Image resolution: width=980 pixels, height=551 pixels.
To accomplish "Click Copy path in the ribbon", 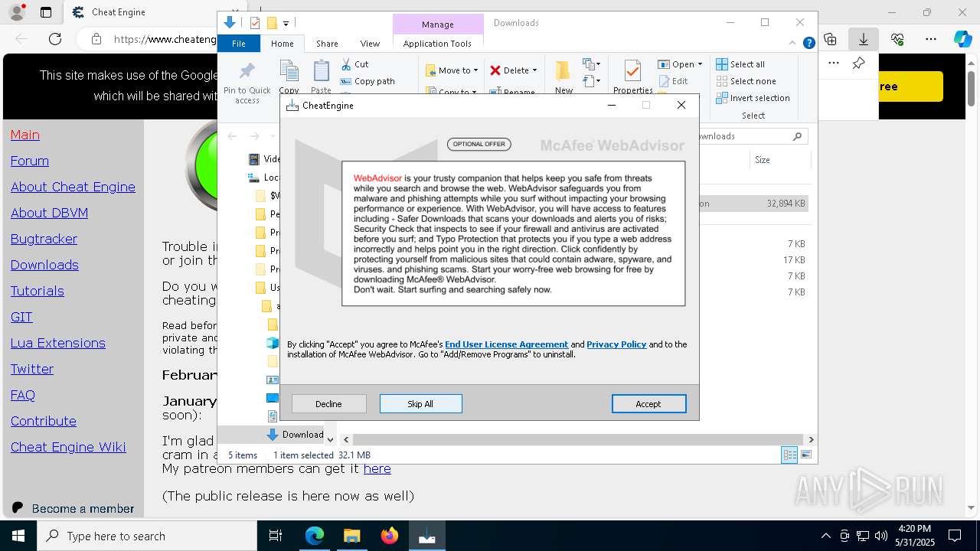I will pyautogui.click(x=367, y=81).
